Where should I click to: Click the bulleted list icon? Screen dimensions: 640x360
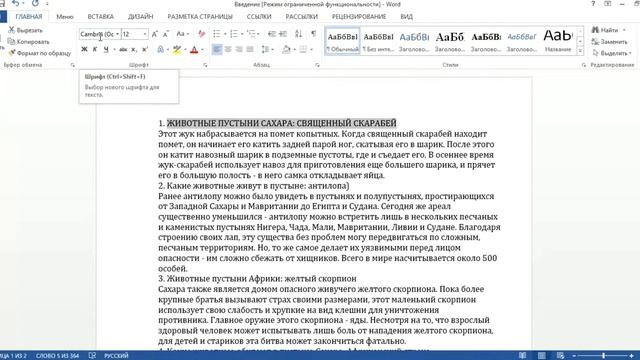[217, 34]
